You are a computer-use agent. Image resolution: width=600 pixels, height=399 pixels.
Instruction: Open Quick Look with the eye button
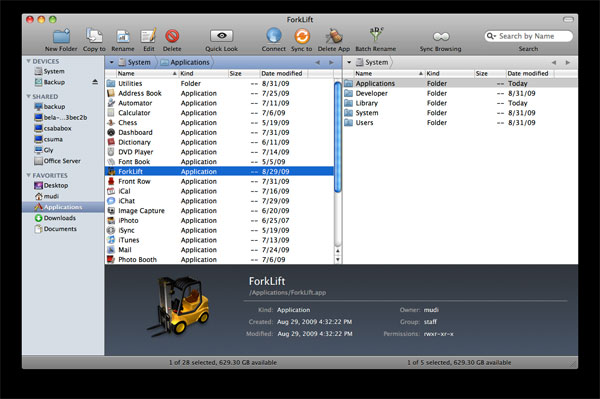point(222,36)
